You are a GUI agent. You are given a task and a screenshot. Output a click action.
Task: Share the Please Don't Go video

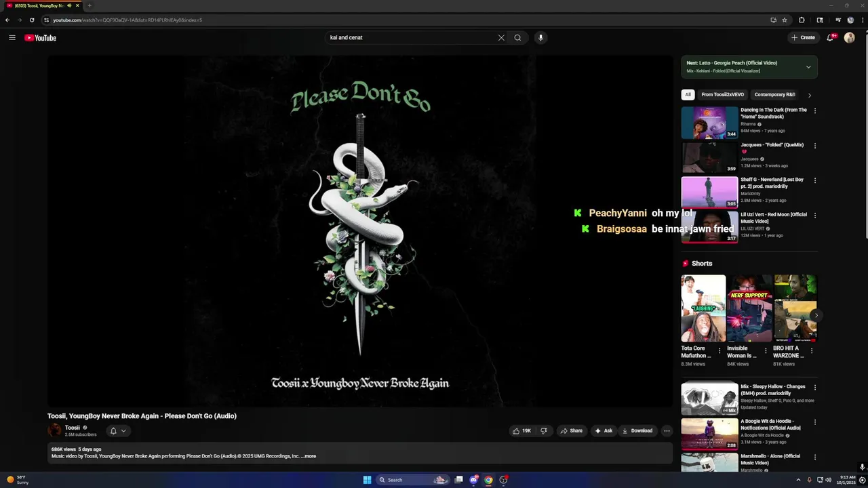(572, 430)
